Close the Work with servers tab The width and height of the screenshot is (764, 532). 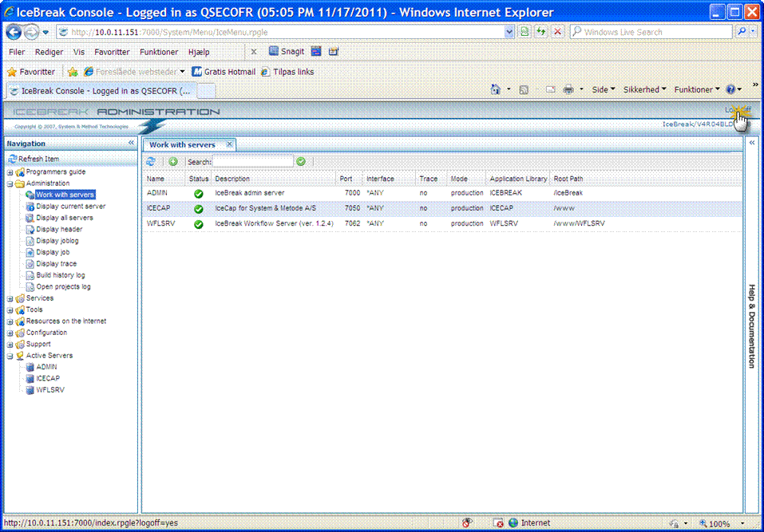(229, 144)
